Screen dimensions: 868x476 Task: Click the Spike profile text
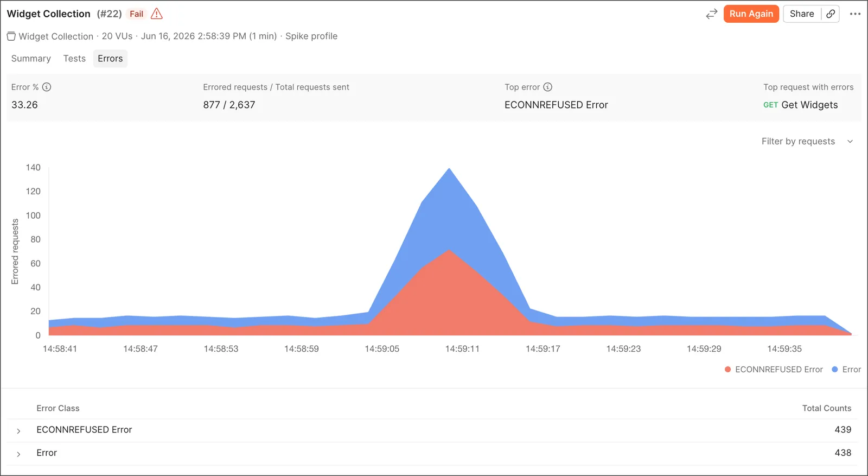pyautogui.click(x=311, y=36)
